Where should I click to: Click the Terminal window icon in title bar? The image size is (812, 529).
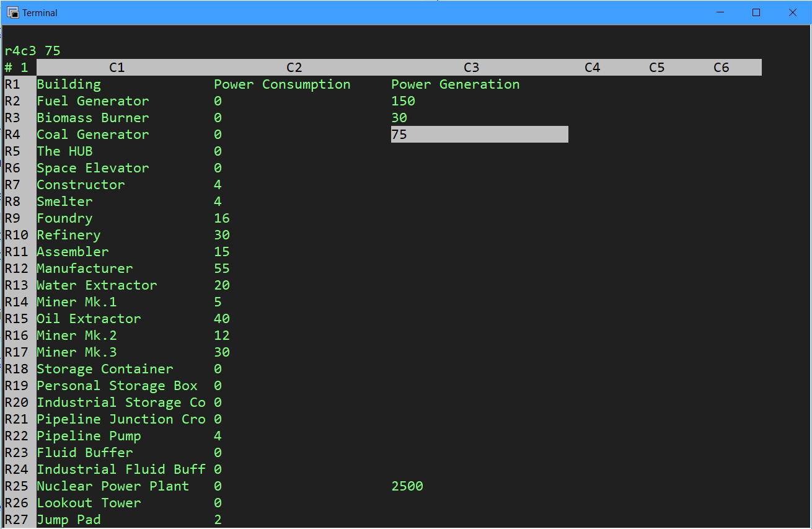pos(12,12)
